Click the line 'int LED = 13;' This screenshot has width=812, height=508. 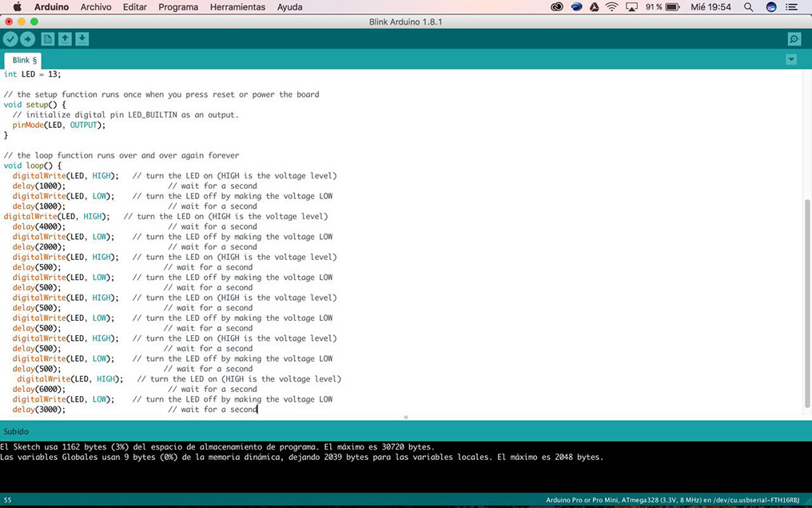[32, 74]
